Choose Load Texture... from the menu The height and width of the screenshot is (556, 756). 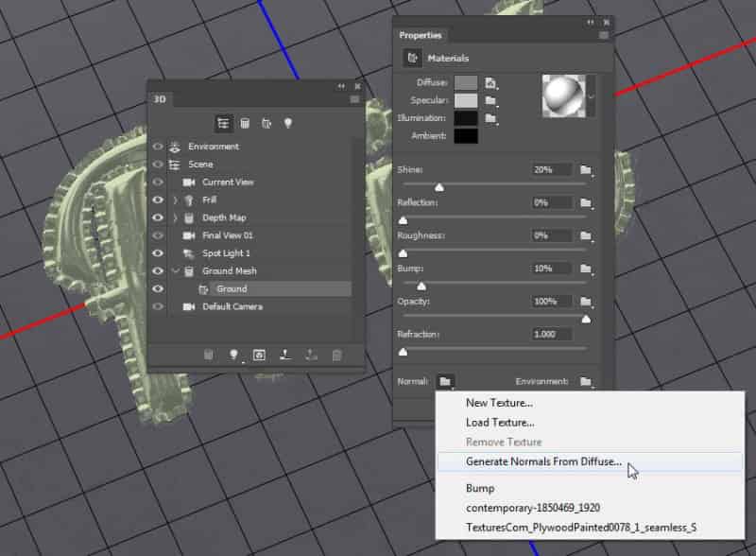[x=500, y=423]
